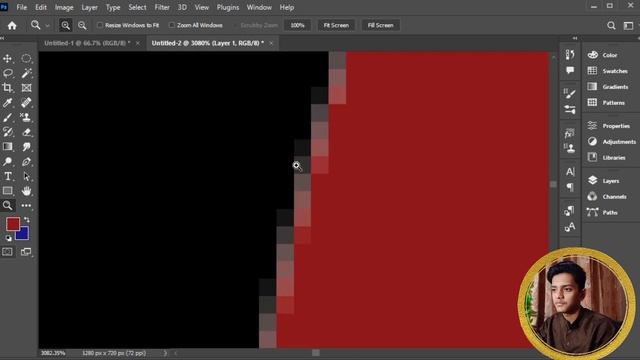Click the zoom percentage field in status bar

click(x=53, y=353)
